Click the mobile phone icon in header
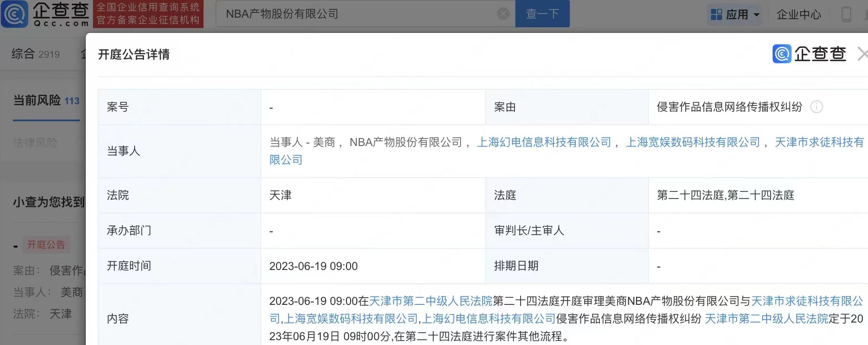Image resolution: width=868 pixels, height=345 pixels. pyautogui.click(x=846, y=14)
